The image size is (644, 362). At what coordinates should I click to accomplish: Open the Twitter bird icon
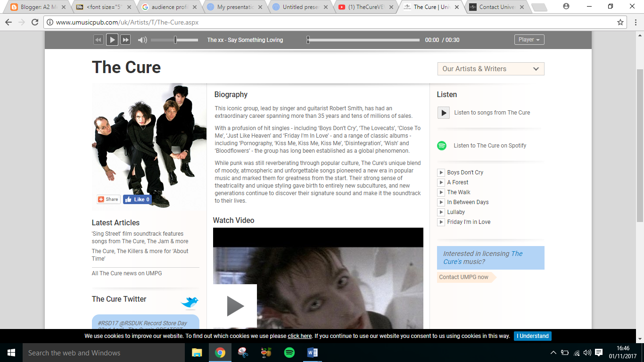[x=190, y=302]
